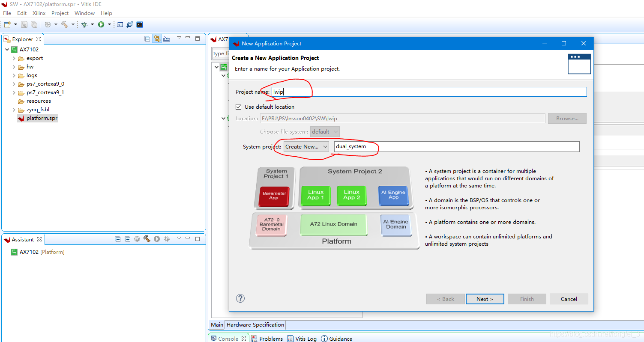644x342 pixels.
Task: Click the Explorer import/focus arrow icon
Action: pos(167,39)
